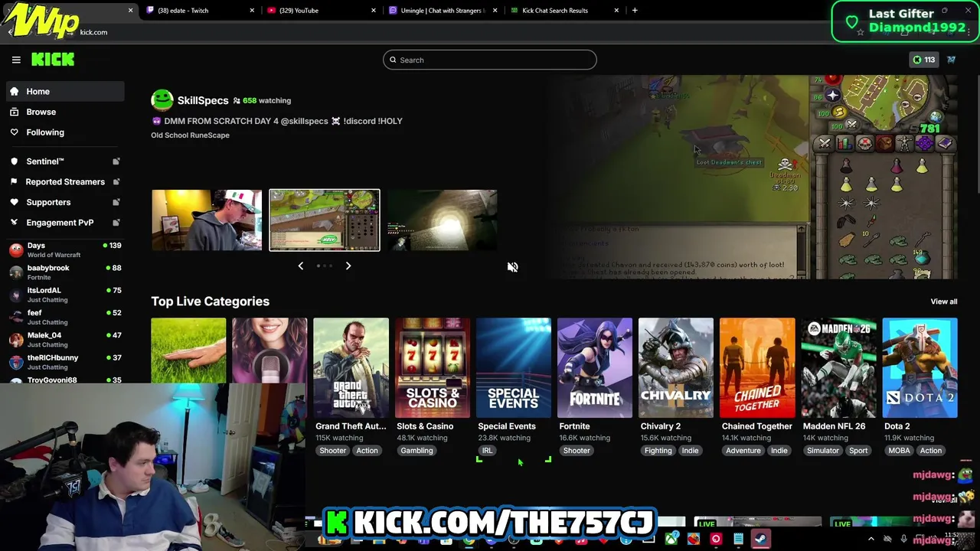
Task: Open Malek_04 channel in sidebar list
Action: [x=65, y=339]
